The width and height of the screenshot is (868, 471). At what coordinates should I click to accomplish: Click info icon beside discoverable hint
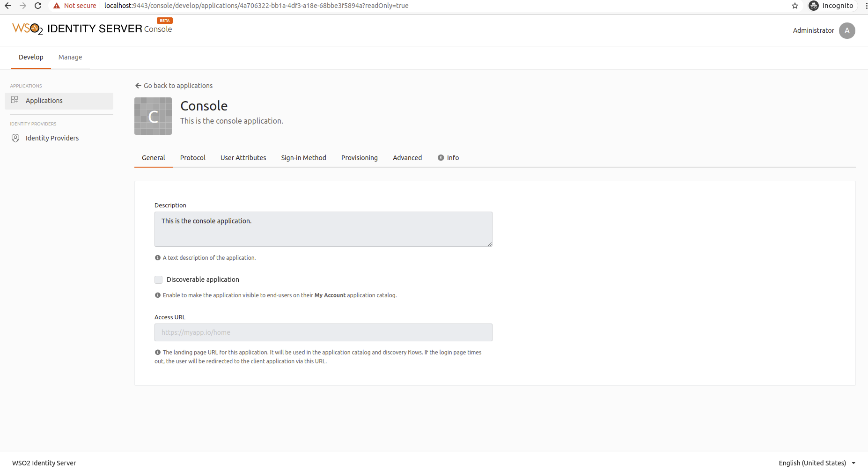point(158,295)
